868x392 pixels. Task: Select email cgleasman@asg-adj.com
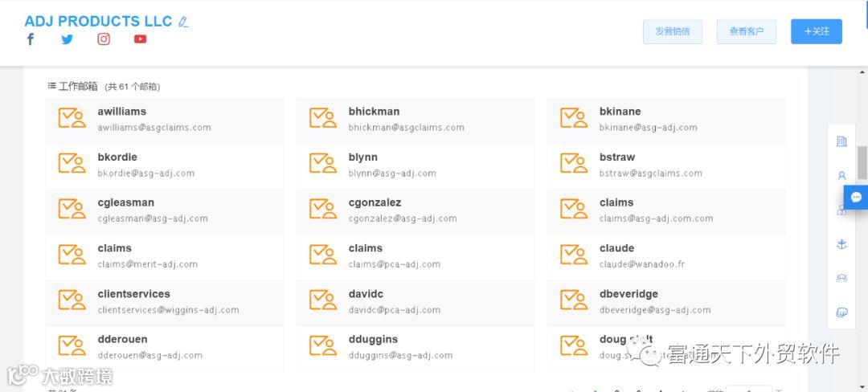tap(153, 218)
